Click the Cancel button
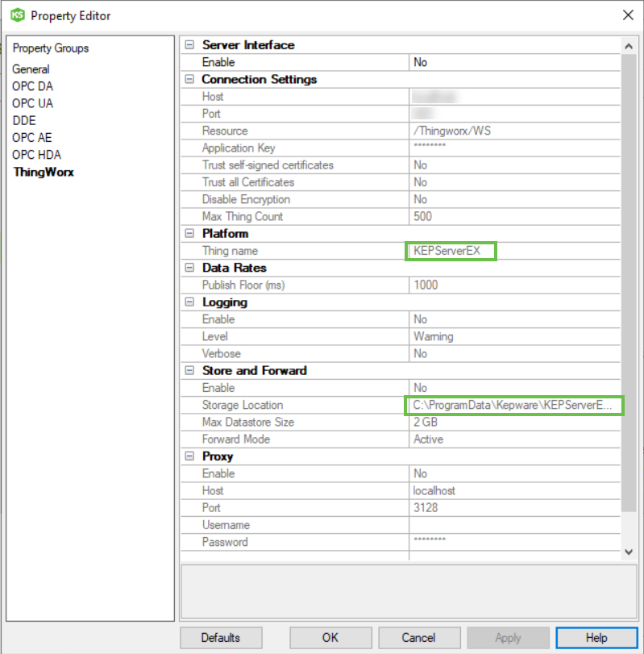The width and height of the screenshot is (644, 654). [x=418, y=638]
